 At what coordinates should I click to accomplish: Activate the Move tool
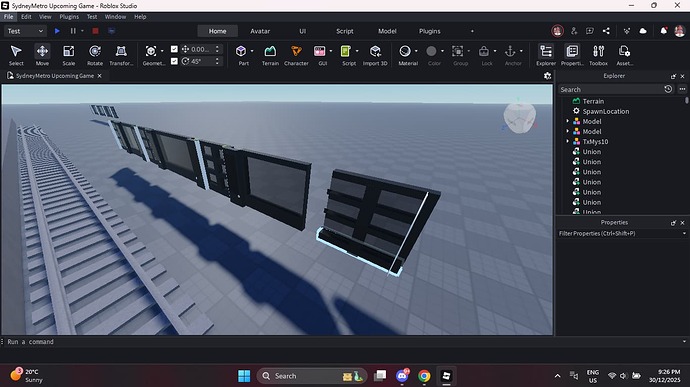point(42,55)
